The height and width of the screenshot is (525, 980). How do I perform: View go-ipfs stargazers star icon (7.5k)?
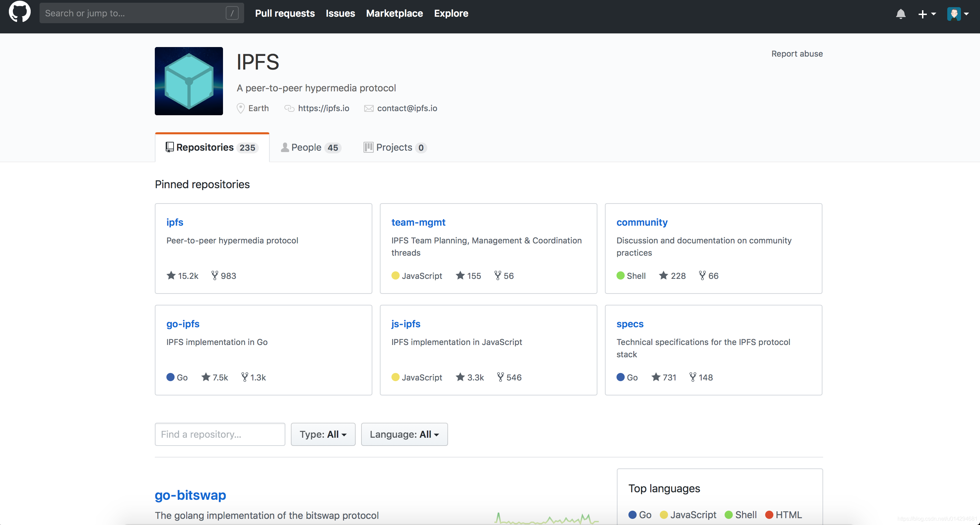[x=206, y=377]
